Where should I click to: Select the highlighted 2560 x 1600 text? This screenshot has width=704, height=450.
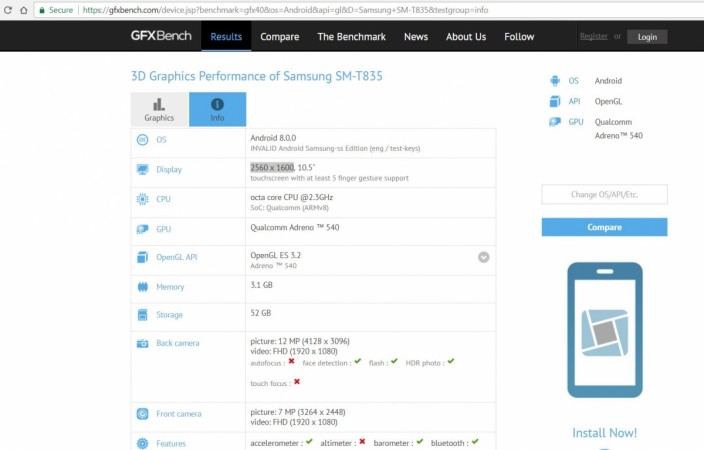(272, 168)
